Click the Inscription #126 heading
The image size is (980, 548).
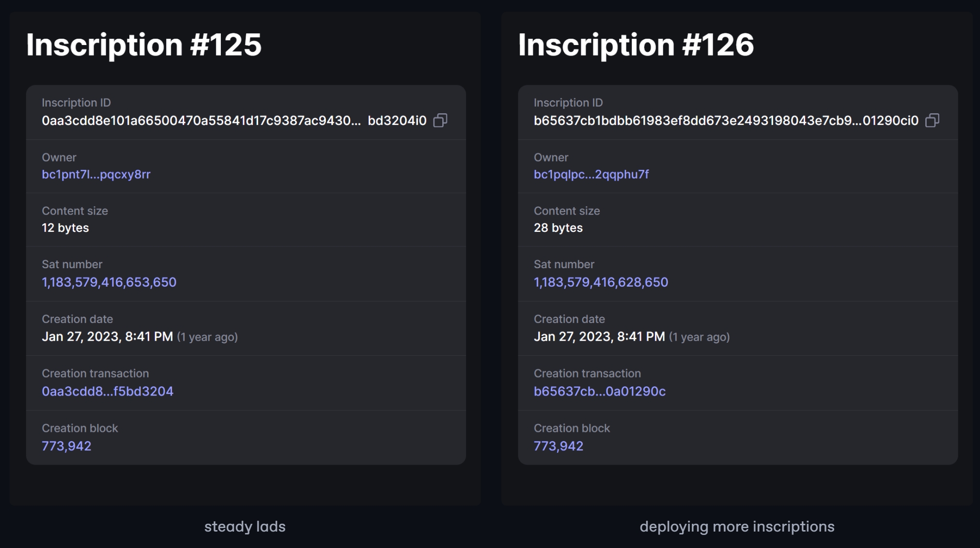click(x=636, y=45)
